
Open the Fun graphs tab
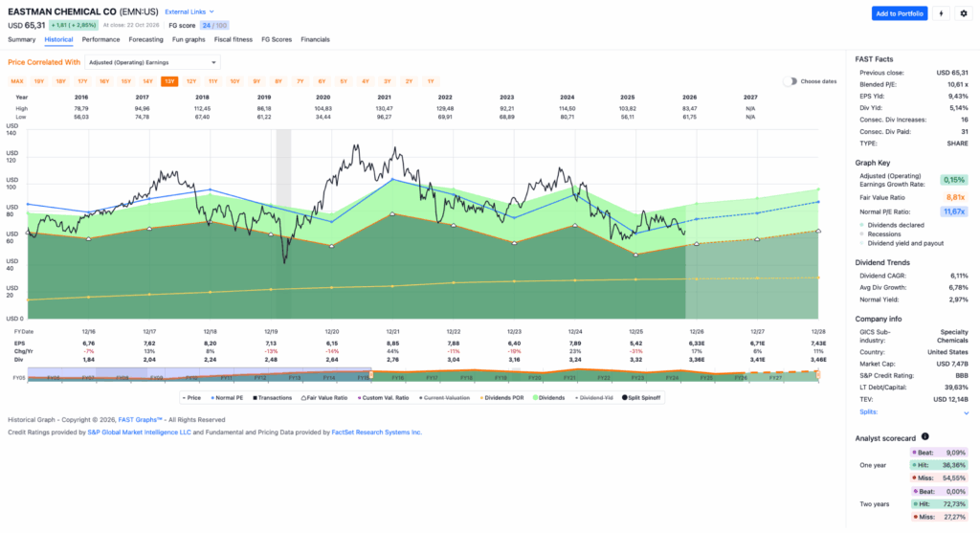pos(189,39)
